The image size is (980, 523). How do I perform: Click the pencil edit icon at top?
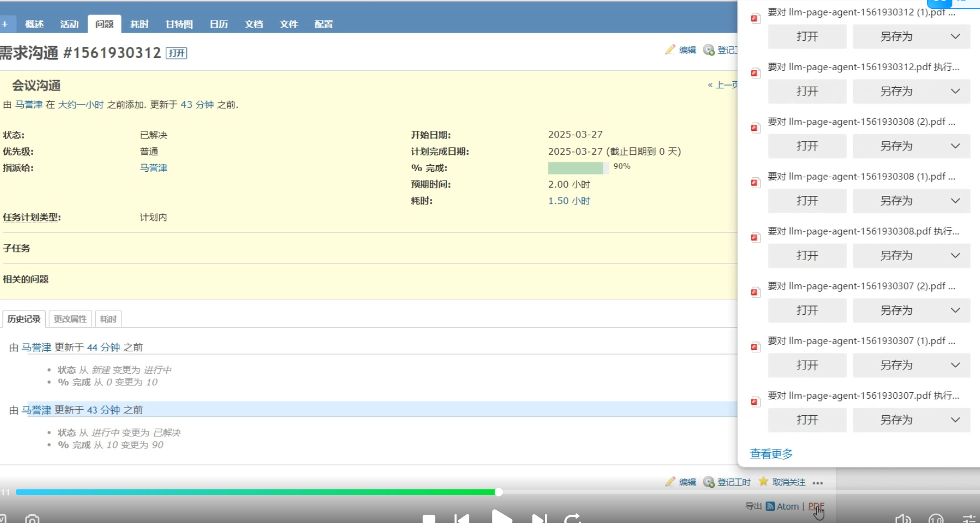pyautogui.click(x=670, y=50)
